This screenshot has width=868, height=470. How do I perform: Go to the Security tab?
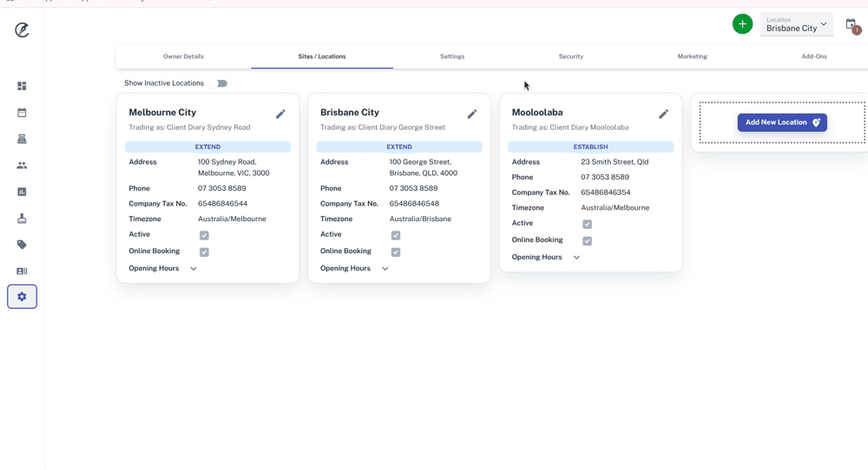point(570,56)
